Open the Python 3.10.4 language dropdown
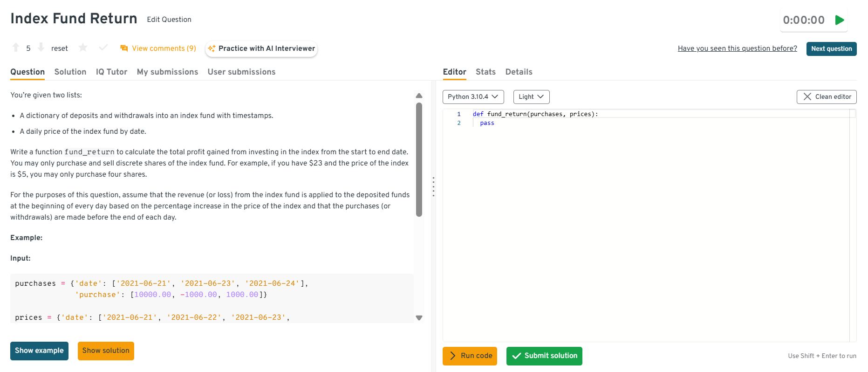 point(473,97)
